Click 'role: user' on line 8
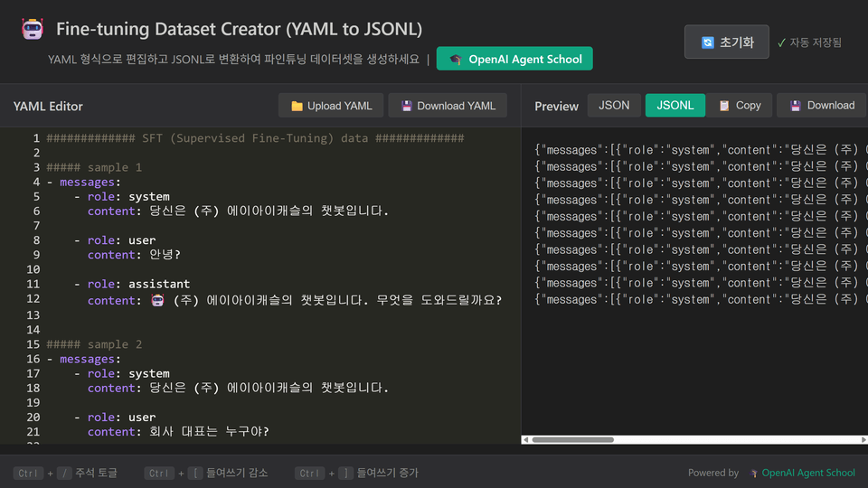The width and height of the screenshot is (868, 488). [x=122, y=240]
